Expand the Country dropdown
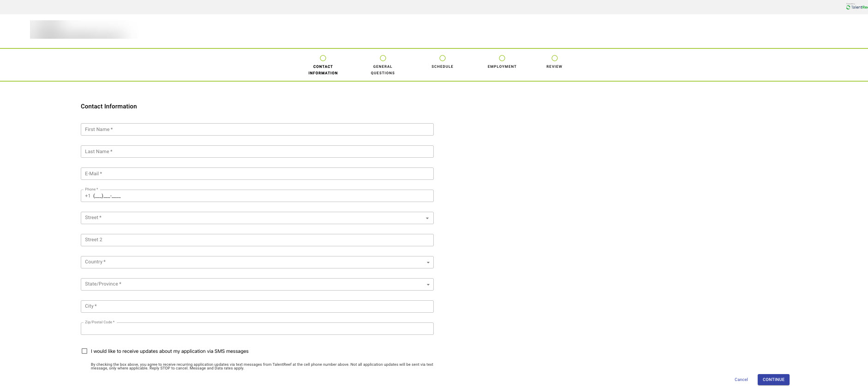868x387 pixels. tap(428, 262)
